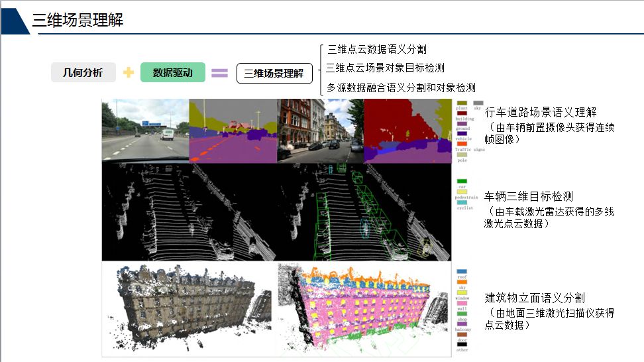The width and height of the screenshot is (644, 362).
Task: Click the raw LiDAR point cloud image
Action: (x=189, y=211)
